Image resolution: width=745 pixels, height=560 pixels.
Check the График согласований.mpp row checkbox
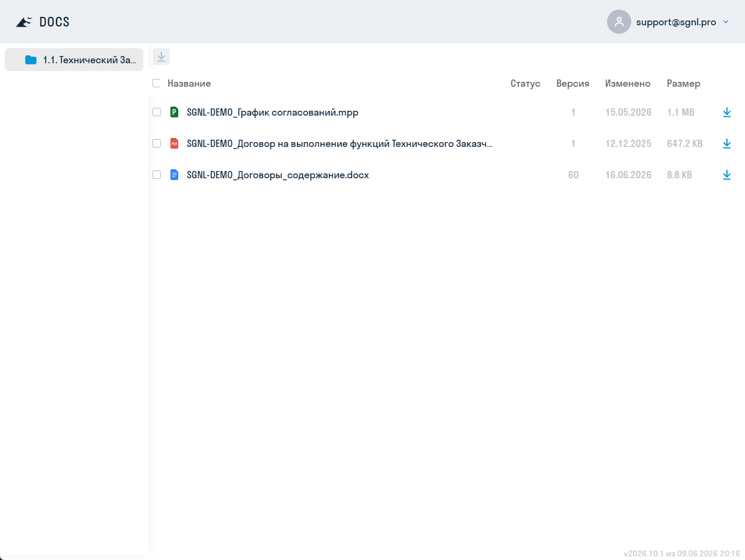coord(157,112)
